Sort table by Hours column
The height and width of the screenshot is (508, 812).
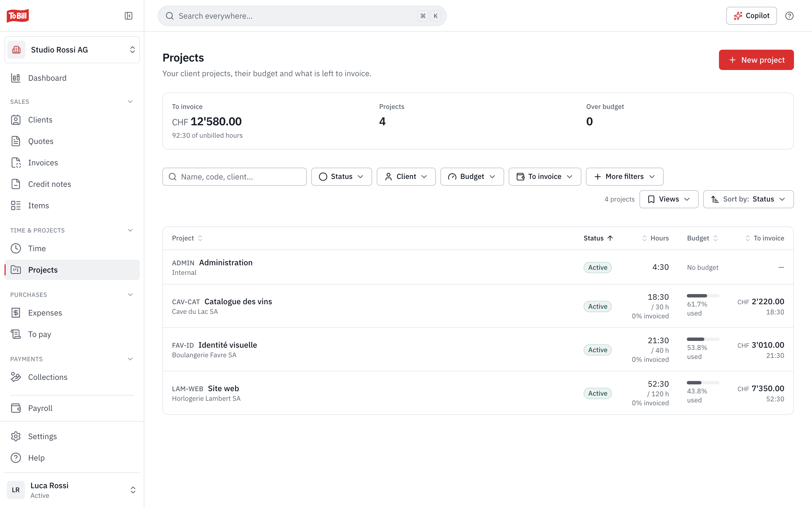click(x=655, y=238)
